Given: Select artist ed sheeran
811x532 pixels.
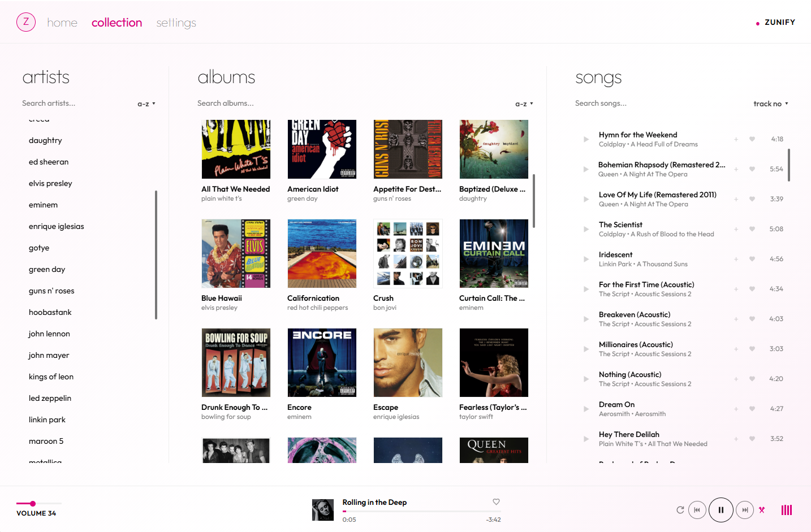Looking at the screenshot, I should (x=49, y=162).
